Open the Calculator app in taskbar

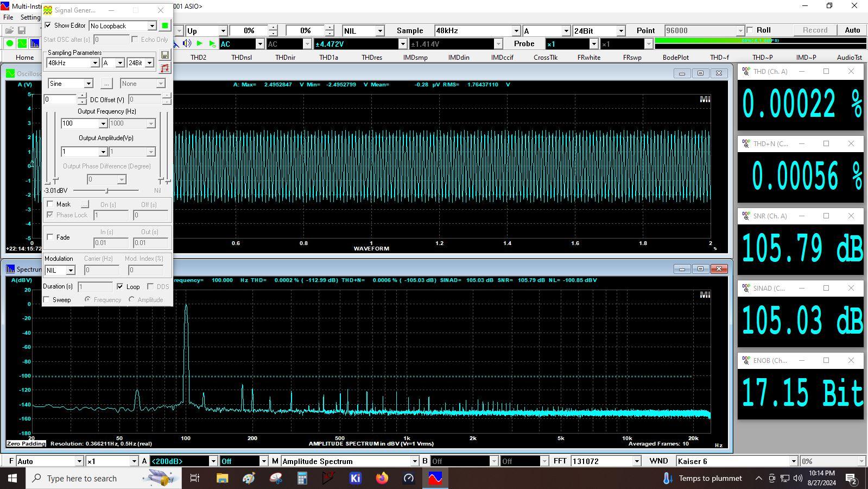point(302,478)
